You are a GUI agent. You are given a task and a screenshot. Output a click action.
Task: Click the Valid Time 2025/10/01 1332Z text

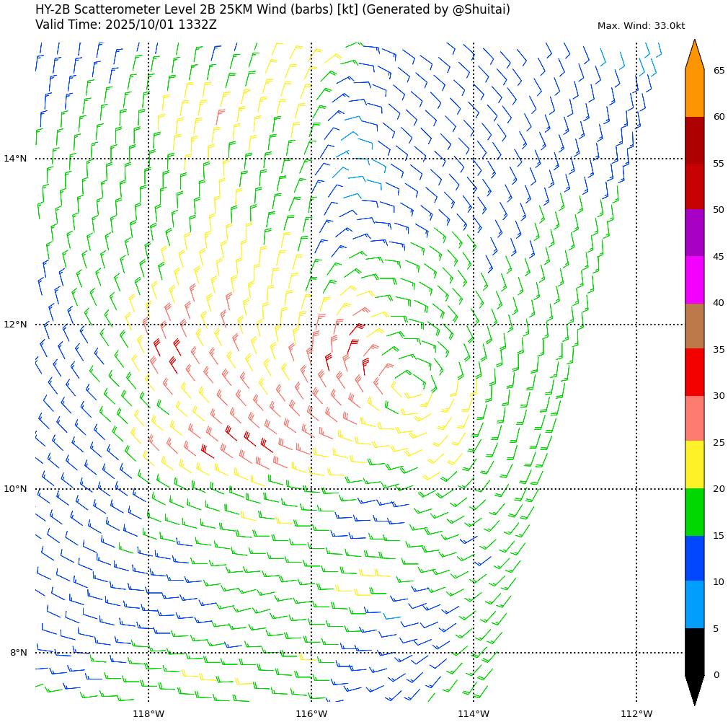(126, 25)
